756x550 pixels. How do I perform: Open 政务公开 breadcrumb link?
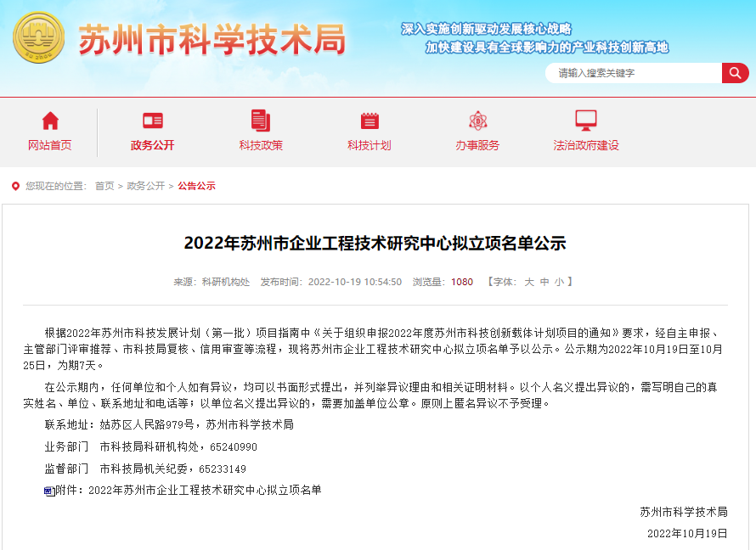[145, 186]
